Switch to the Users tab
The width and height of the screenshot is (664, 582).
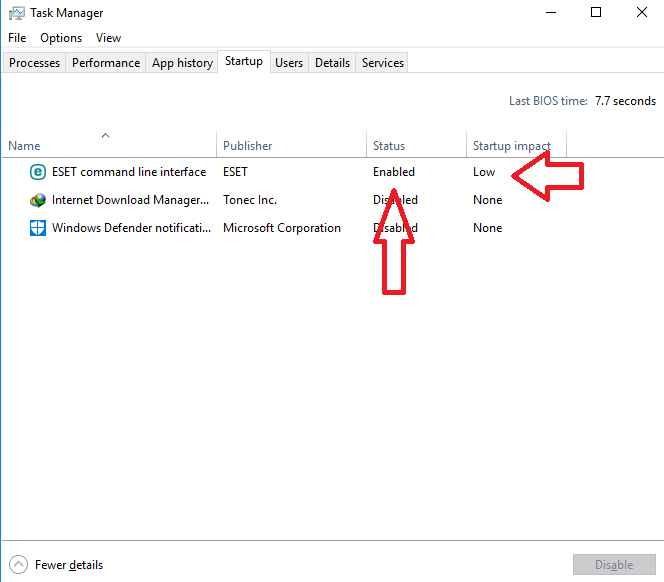(x=289, y=63)
